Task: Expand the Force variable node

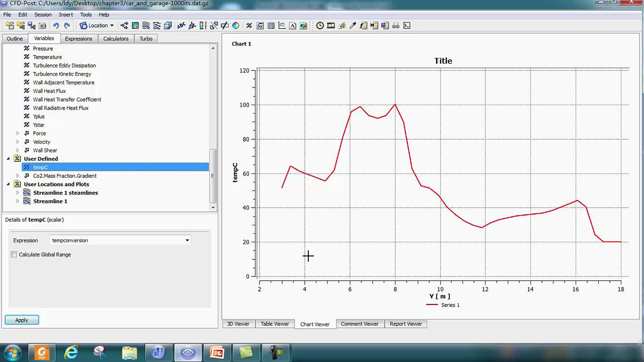Action: coord(18,133)
